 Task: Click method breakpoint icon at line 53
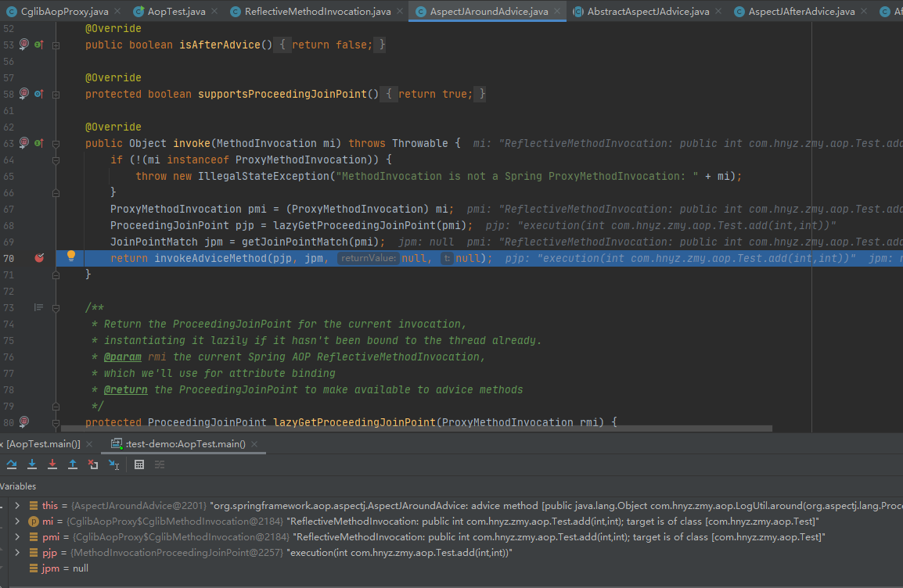tap(24, 45)
